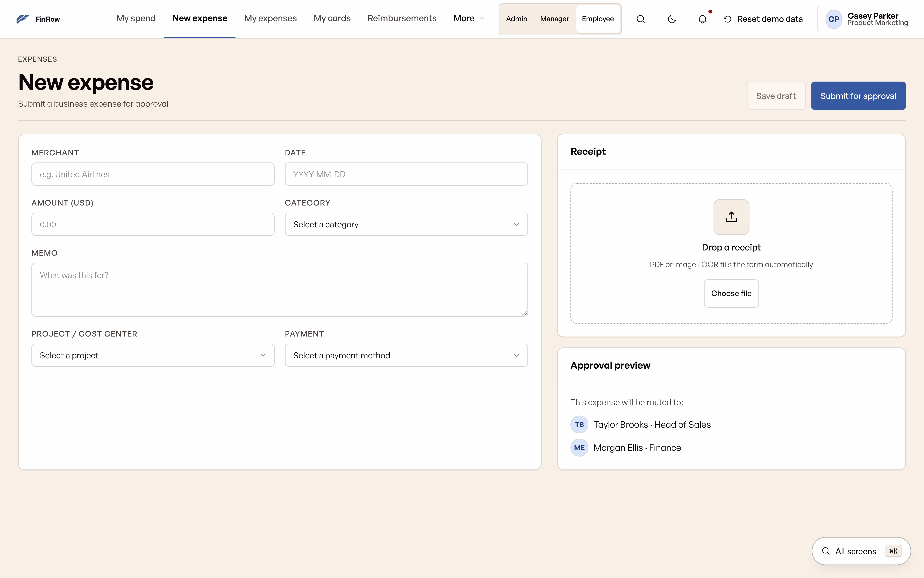This screenshot has width=924, height=578.
Task: Click the Reset demo data refresh icon
Action: click(x=727, y=19)
